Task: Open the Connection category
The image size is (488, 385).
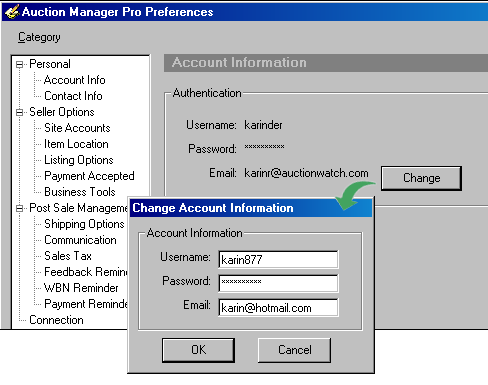Action: coord(56,320)
